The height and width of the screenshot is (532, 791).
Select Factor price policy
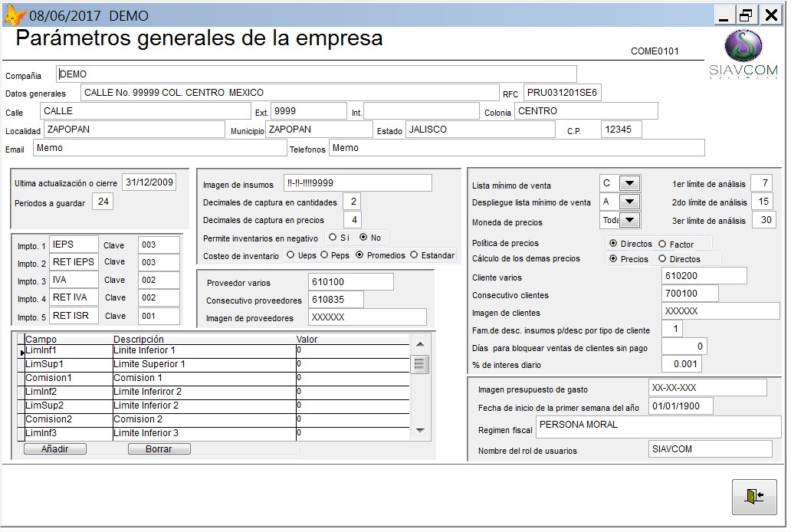[662, 244]
